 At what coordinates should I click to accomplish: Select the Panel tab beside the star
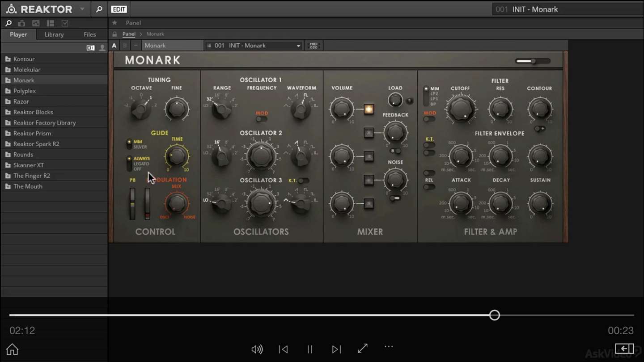pos(133,23)
